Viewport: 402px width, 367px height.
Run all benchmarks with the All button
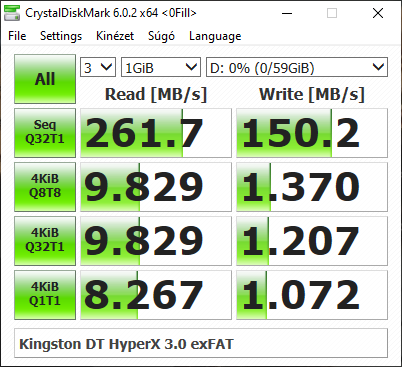click(x=45, y=79)
